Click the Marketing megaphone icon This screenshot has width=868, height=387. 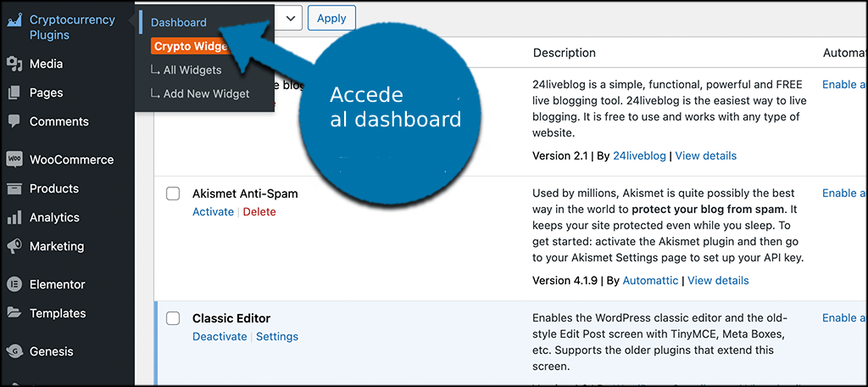click(x=14, y=246)
